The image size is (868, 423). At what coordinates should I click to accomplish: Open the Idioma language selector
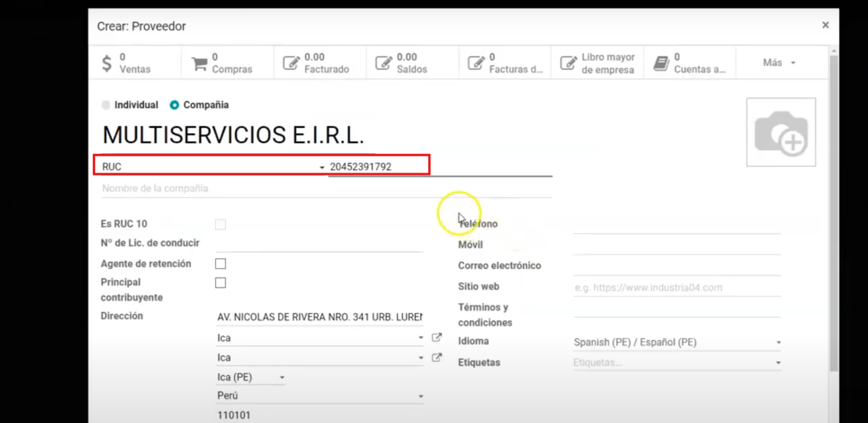click(777, 342)
